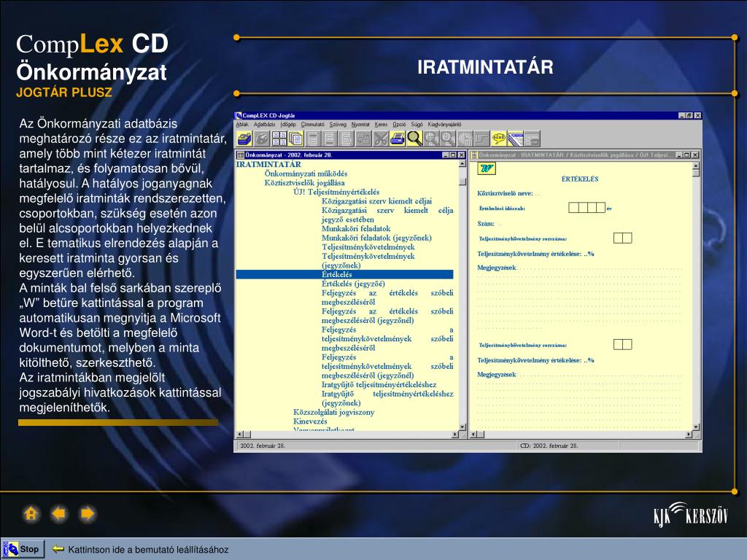Open the Nyomtat menu
Screen dimensions: 747x560
(360, 124)
